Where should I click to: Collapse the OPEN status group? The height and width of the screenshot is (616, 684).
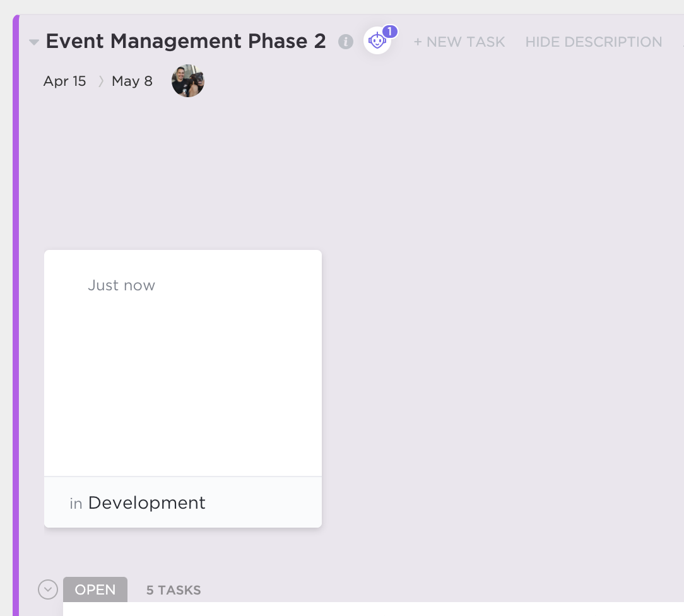pyautogui.click(x=48, y=589)
